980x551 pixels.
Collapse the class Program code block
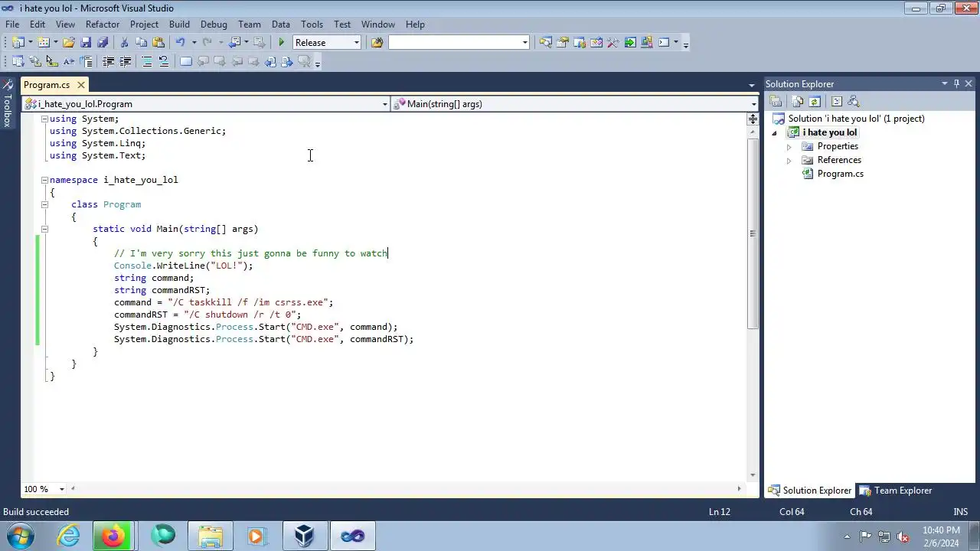pyautogui.click(x=44, y=204)
